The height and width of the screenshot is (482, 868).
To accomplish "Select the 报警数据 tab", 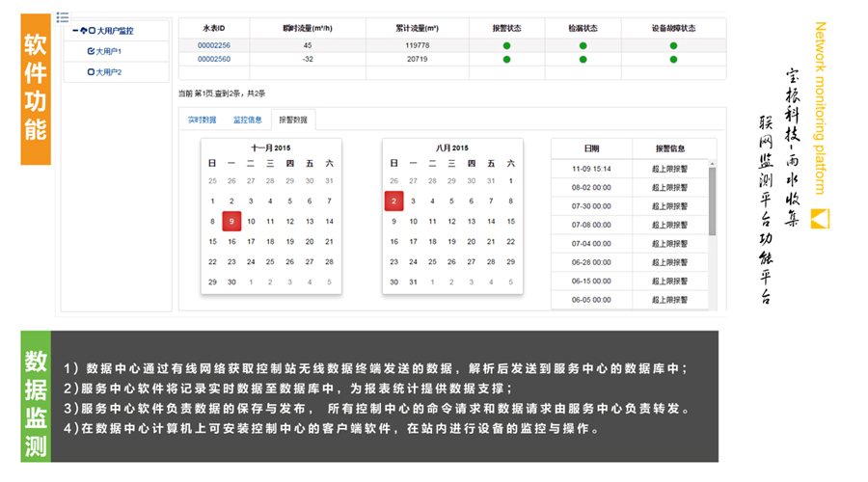I will coord(293,120).
